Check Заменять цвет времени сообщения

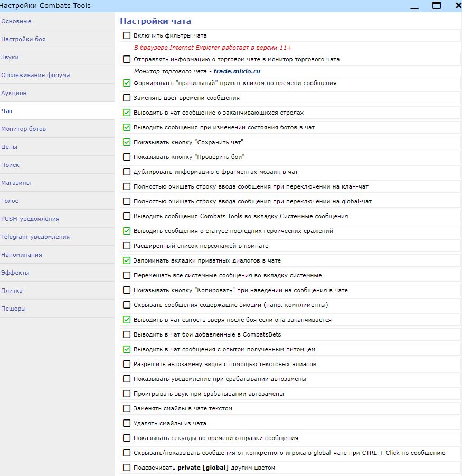click(x=127, y=98)
